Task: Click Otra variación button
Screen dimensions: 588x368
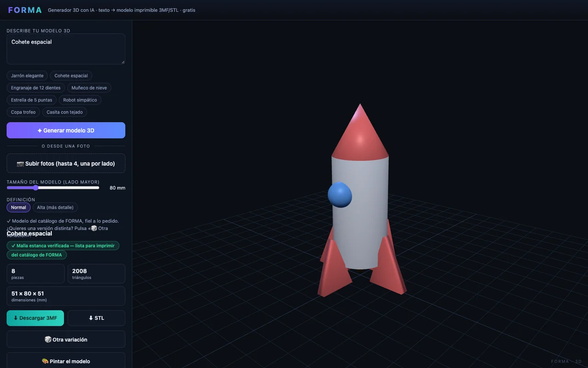Action: pyautogui.click(x=66, y=339)
